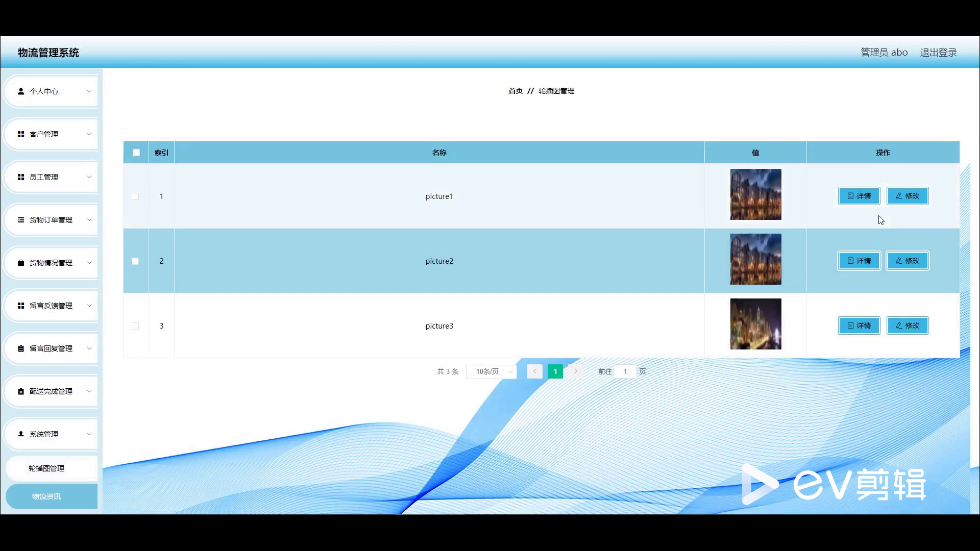
Task: Open the 货物情况管理 menu label
Action: tap(51, 263)
